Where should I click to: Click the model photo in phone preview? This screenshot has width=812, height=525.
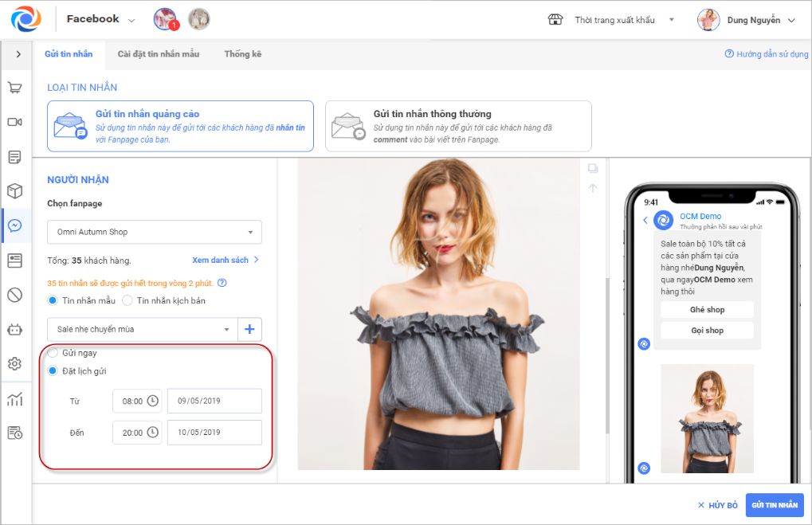coord(707,418)
